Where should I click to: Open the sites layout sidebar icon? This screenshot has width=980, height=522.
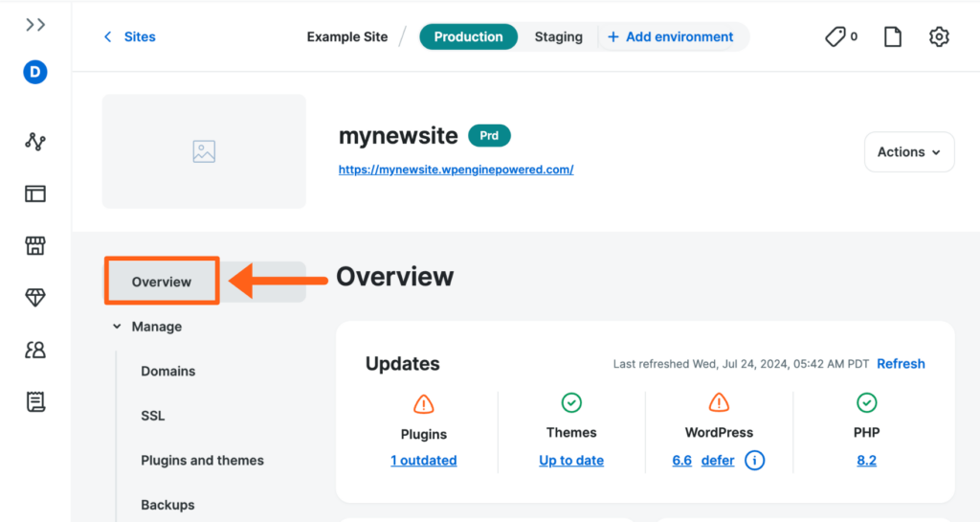[35, 193]
